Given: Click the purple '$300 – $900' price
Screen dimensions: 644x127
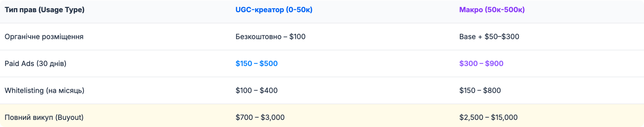Looking at the screenshot, I should coord(481,64).
